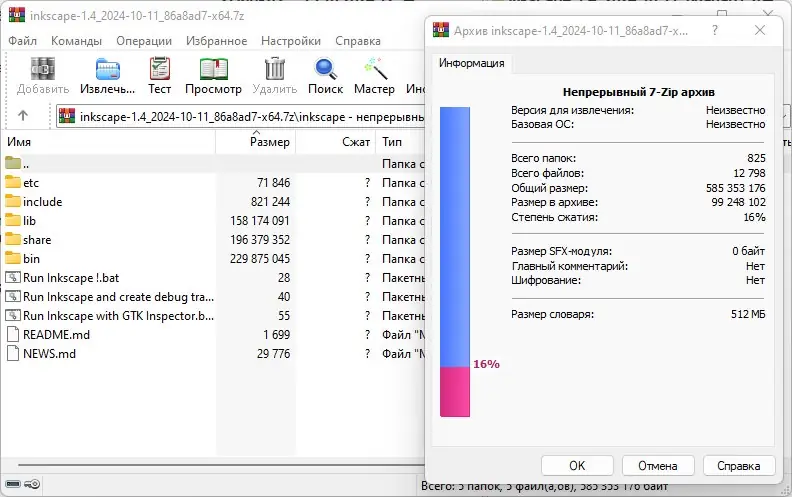Click the NEWS.md file icon
The width and height of the screenshot is (792, 497).
coord(13,354)
